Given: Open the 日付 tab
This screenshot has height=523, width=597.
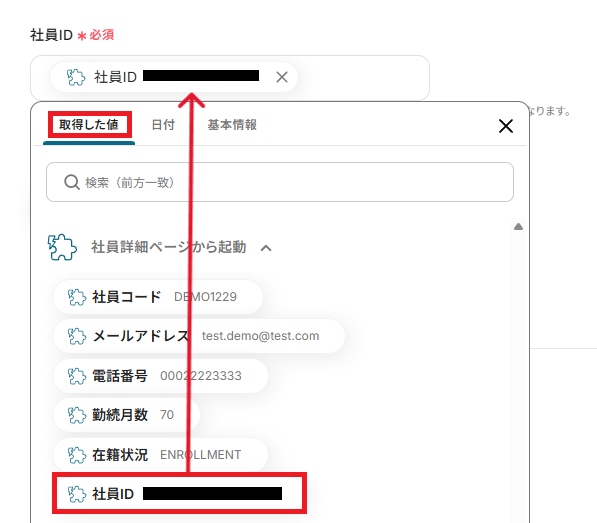Looking at the screenshot, I should (163, 125).
